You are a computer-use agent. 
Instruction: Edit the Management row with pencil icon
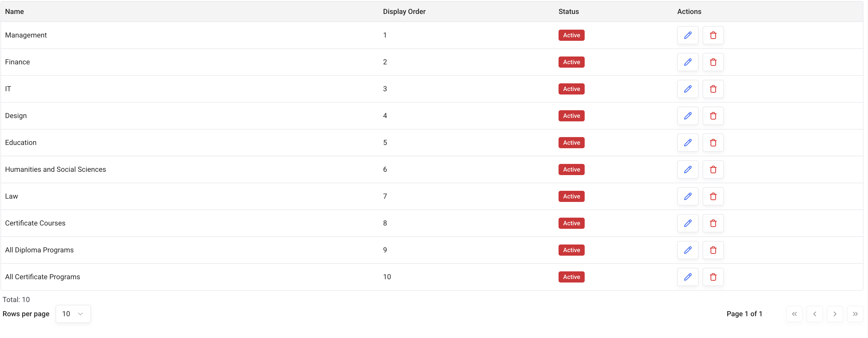[x=688, y=35]
